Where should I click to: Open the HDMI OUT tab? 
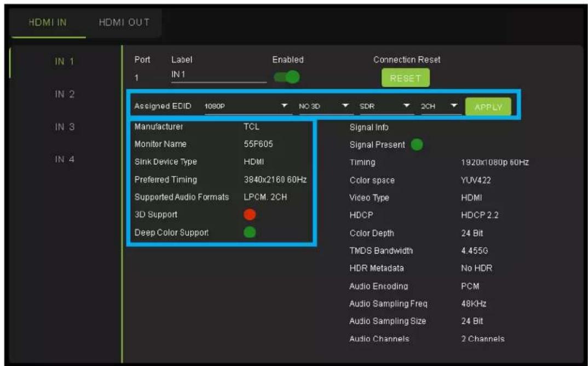click(x=124, y=22)
